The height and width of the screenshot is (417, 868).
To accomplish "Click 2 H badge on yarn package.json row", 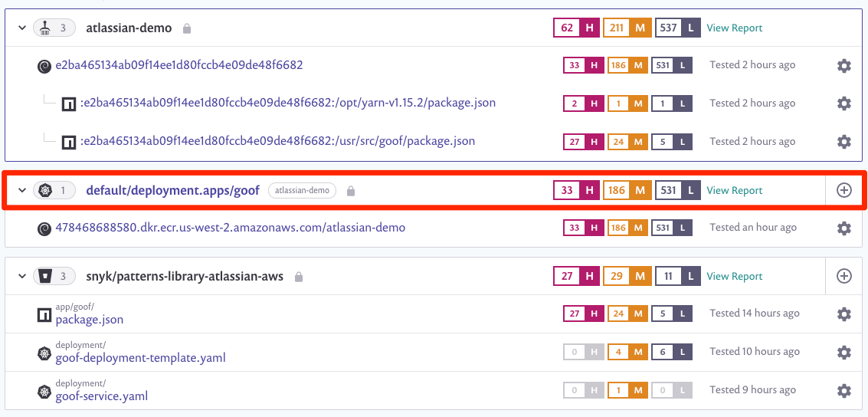I will point(584,103).
